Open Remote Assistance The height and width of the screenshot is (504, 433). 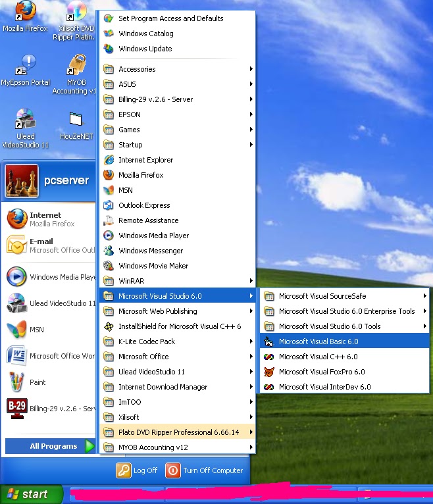pos(178,220)
